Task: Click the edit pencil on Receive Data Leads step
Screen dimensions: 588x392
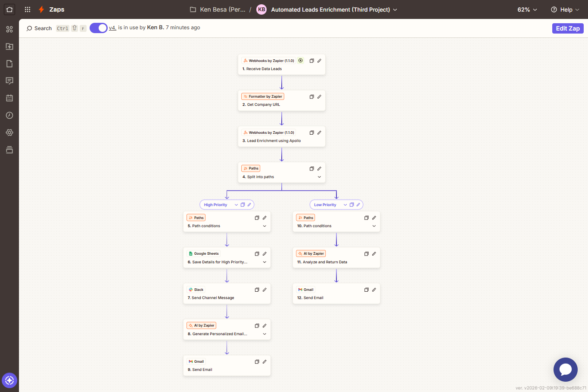Action: pos(319,61)
